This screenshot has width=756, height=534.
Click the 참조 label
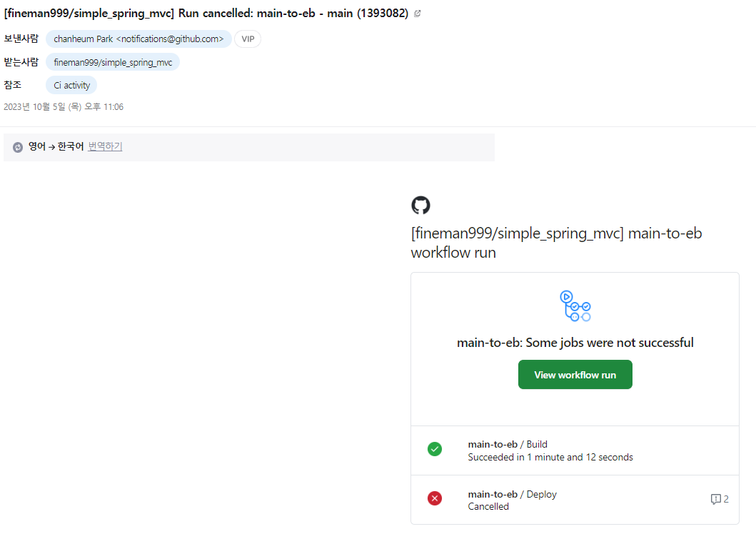click(13, 85)
